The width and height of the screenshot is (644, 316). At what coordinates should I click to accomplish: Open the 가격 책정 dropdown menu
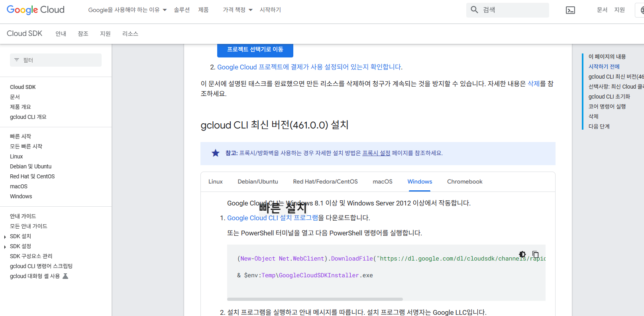238,10
